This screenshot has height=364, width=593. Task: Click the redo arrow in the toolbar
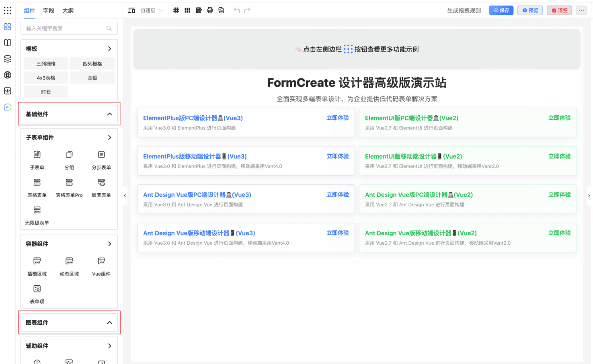point(247,10)
